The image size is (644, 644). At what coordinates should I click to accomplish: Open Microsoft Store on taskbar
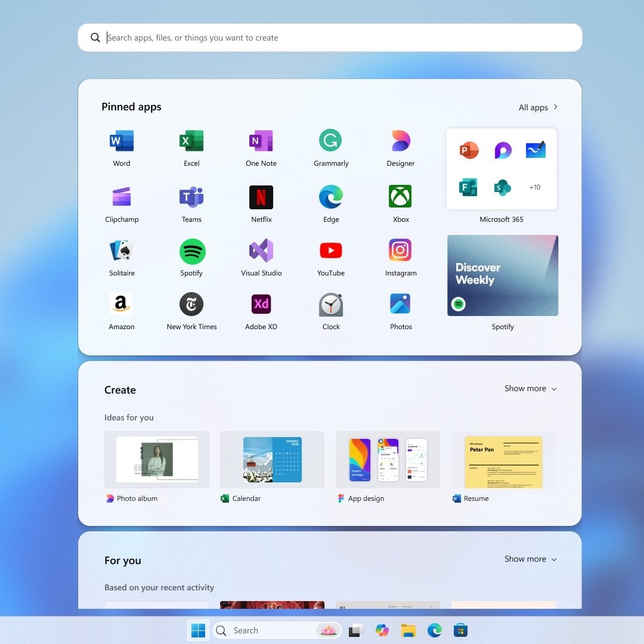coord(460,630)
